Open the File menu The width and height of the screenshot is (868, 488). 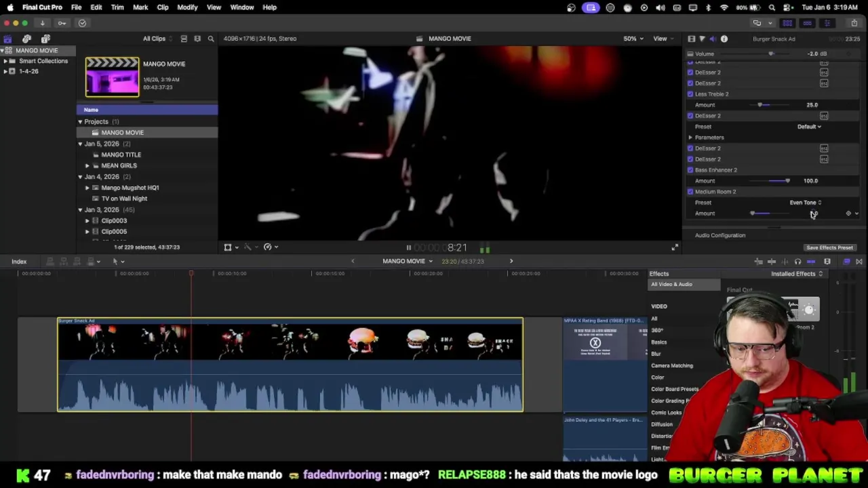(x=77, y=7)
